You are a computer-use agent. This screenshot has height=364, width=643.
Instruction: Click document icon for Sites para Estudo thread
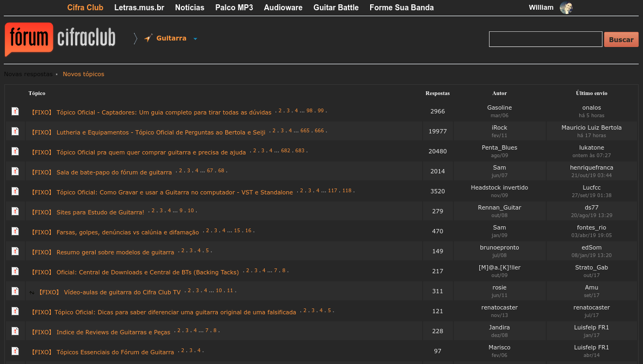15,211
